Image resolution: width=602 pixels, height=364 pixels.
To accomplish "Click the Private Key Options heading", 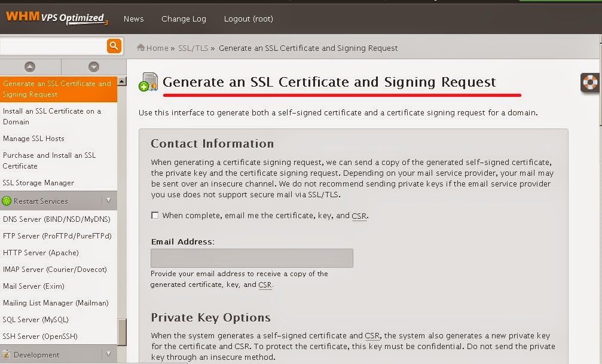I will (211, 317).
